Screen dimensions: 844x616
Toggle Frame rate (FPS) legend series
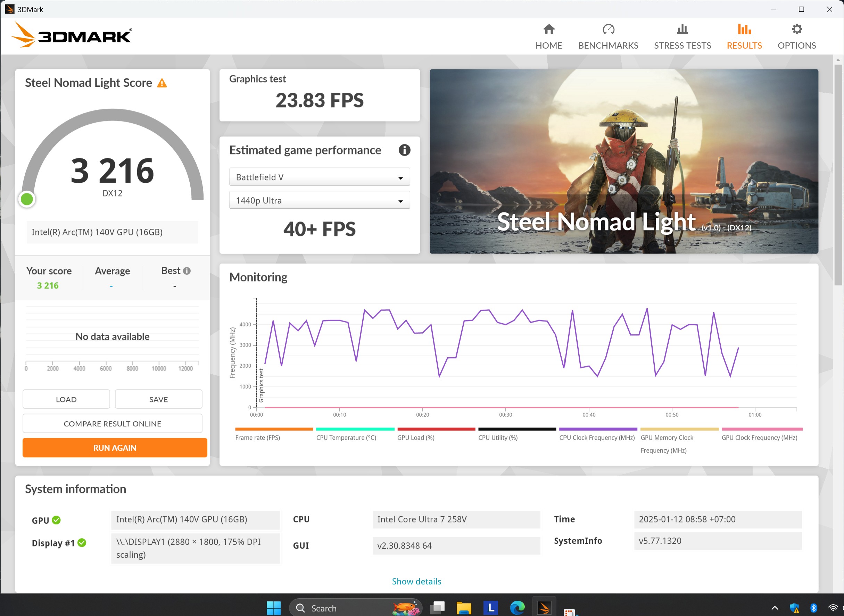click(x=257, y=438)
